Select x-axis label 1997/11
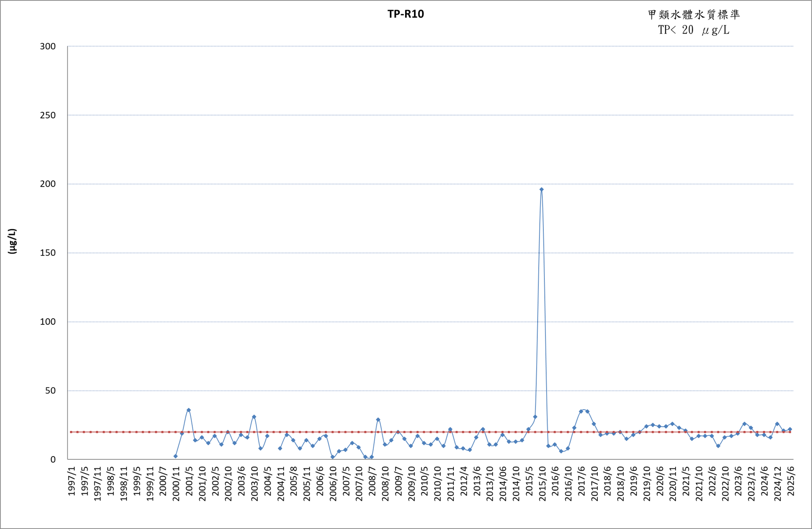812x529 pixels. coord(98,484)
